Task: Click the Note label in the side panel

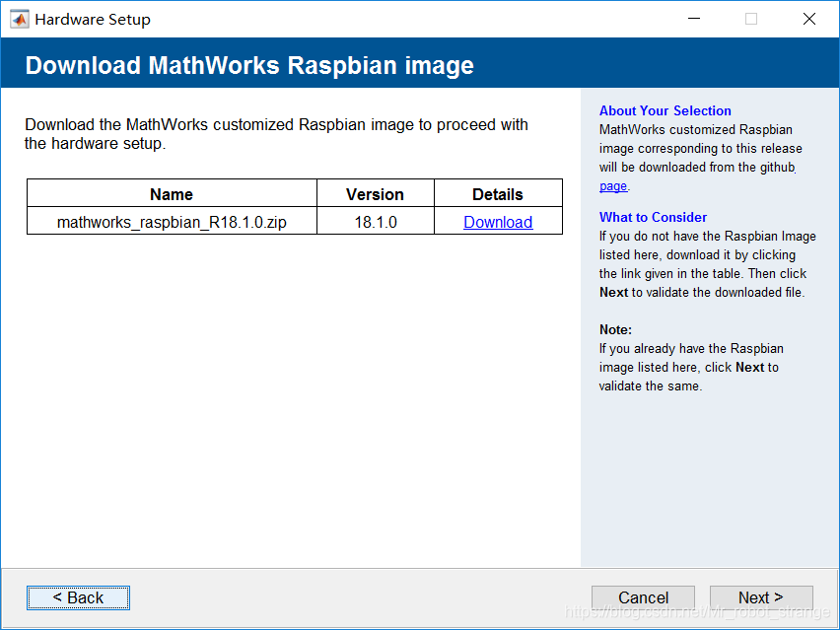Action: pyautogui.click(x=615, y=329)
